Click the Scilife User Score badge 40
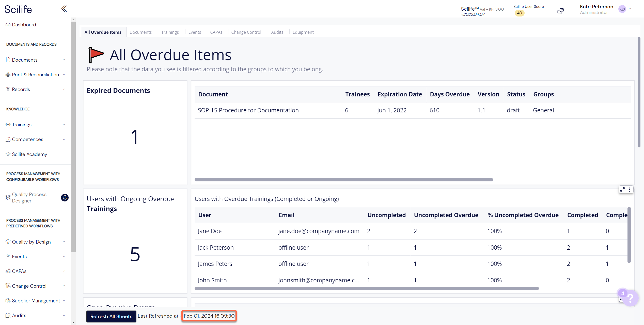The image size is (644, 325). [x=520, y=13]
